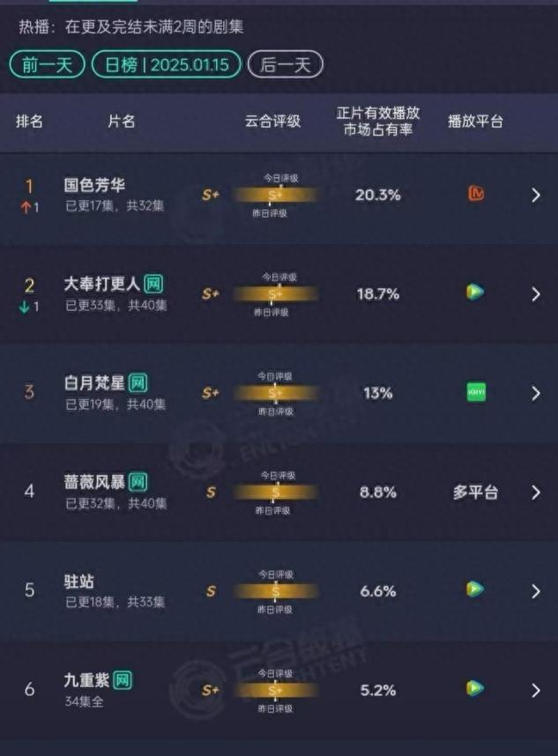Open chevron for 蔷薇风暴 row
The height and width of the screenshot is (756, 558).
(536, 493)
